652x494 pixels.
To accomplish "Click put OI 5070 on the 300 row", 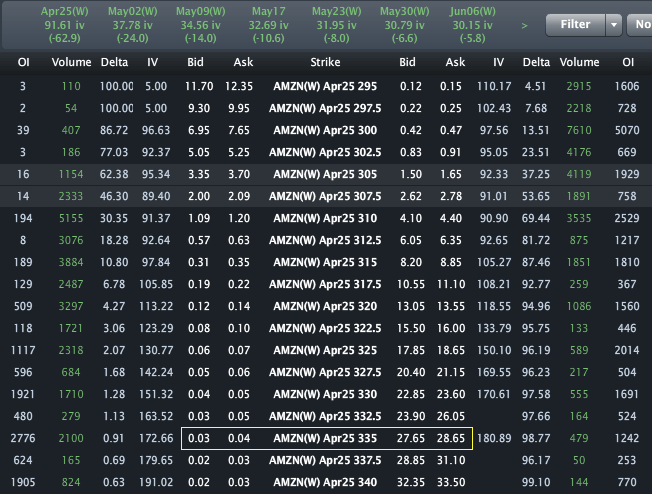I will tap(627, 131).
